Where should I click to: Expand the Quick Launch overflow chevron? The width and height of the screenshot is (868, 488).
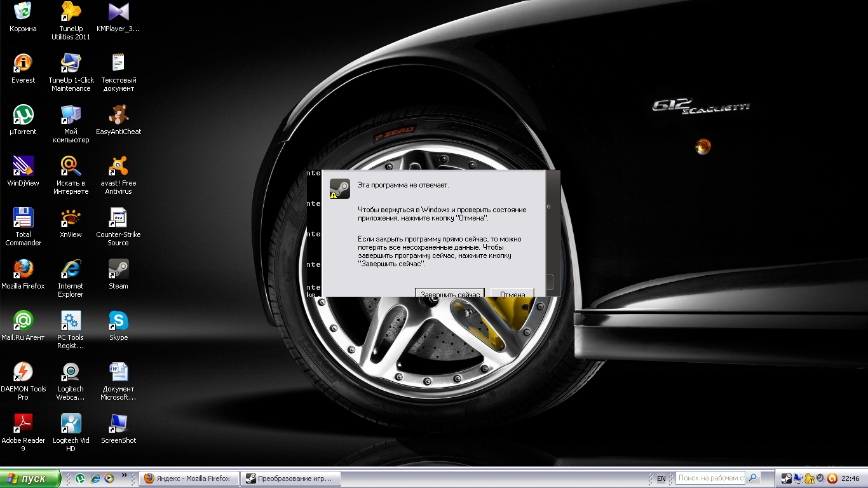click(x=125, y=475)
